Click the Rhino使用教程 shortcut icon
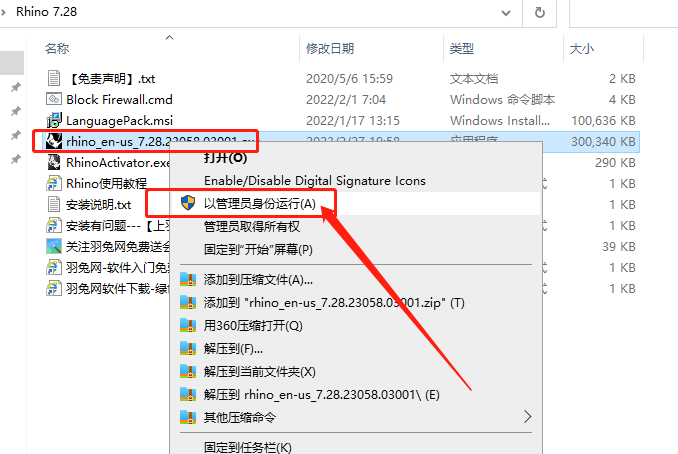Viewport: 678px width, 454px height. [54, 183]
